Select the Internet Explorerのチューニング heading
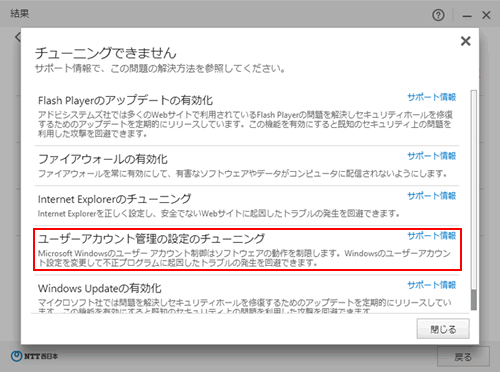Image resolution: width=500 pixels, height=372 pixels. (x=115, y=199)
